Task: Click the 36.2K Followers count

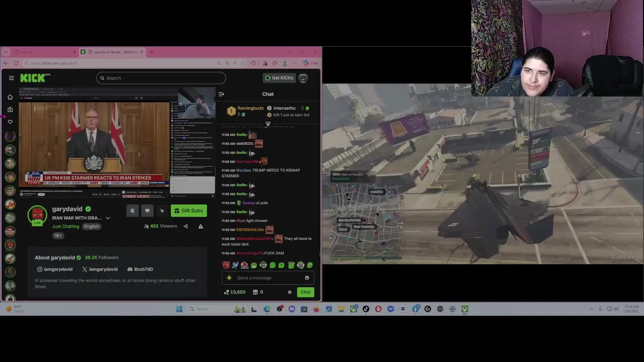Action: pyautogui.click(x=102, y=257)
